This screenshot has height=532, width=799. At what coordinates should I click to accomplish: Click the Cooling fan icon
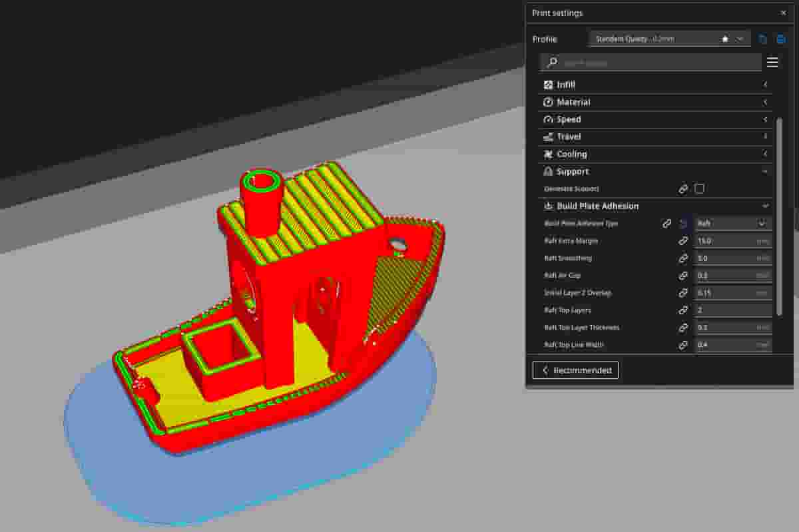(x=548, y=154)
